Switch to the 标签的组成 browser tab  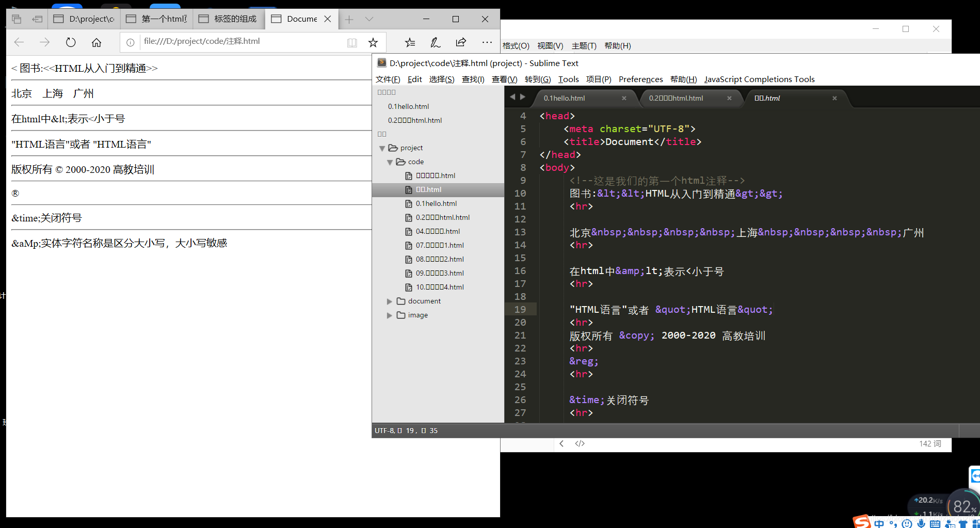click(x=229, y=19)
